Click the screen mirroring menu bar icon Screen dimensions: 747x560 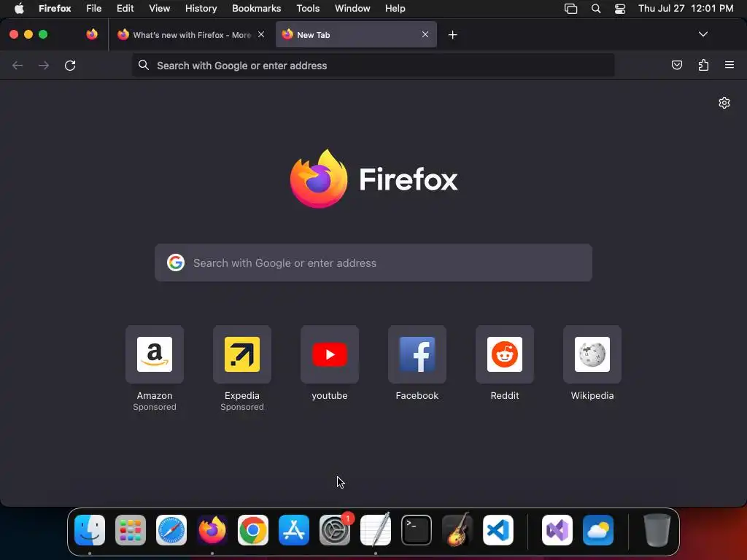click(x=570, y=8)
